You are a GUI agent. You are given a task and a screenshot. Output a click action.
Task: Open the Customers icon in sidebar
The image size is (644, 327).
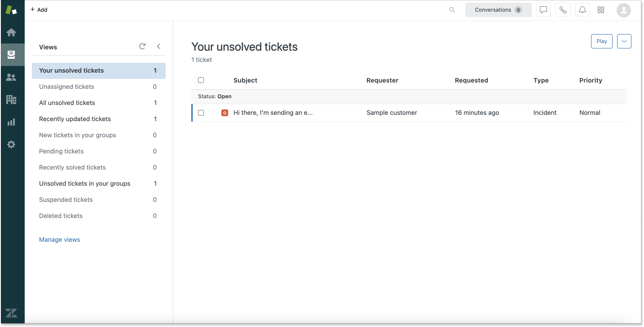coord(11,77)
